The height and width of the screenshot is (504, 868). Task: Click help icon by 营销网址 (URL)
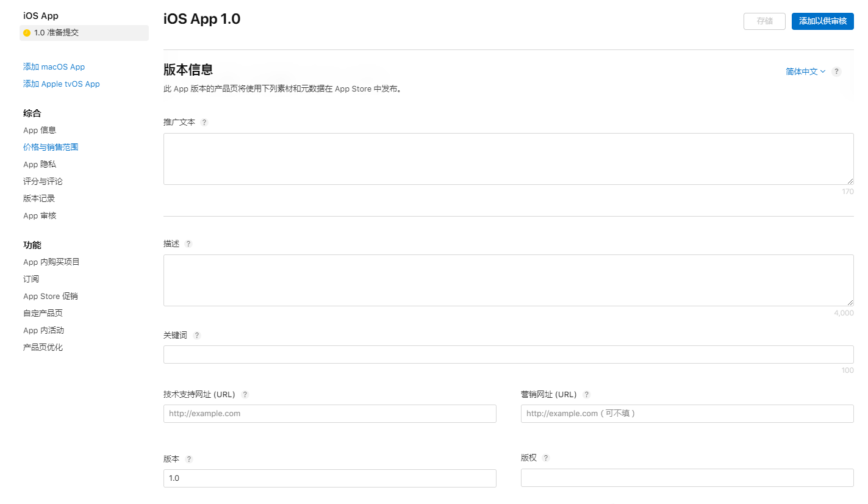coord(587,394)
